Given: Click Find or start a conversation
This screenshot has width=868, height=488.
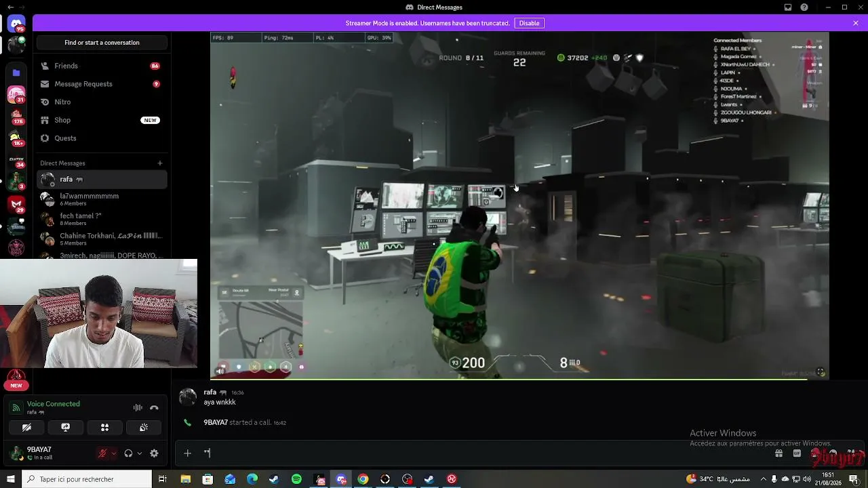Looking at the screenshot, I should coord(102,43).
